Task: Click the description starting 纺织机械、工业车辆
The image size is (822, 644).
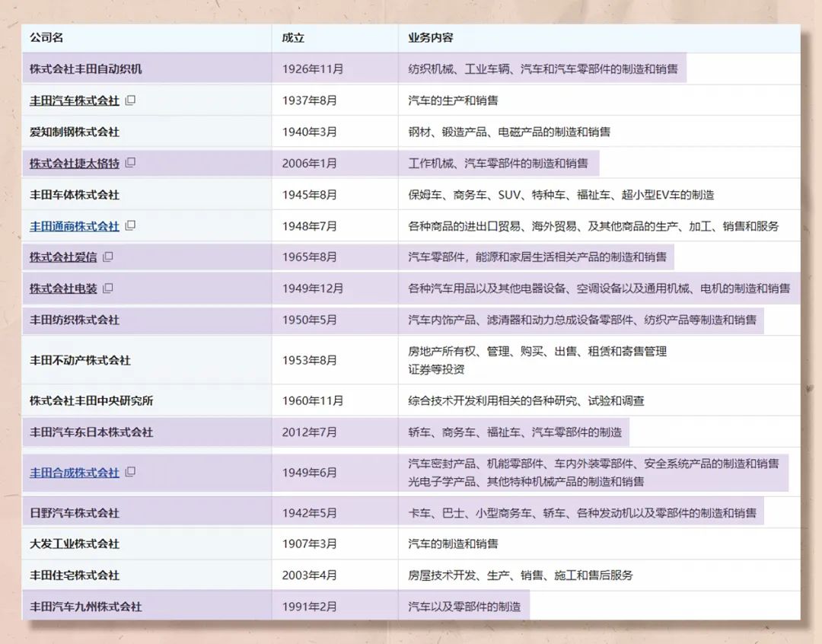Action: tap(543, 69)
